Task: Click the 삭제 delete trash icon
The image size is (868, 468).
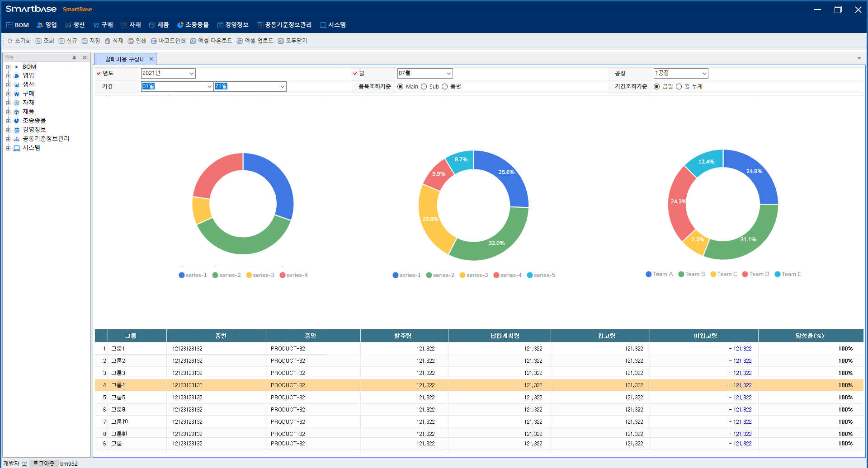Action: click(x=108, y=41)
